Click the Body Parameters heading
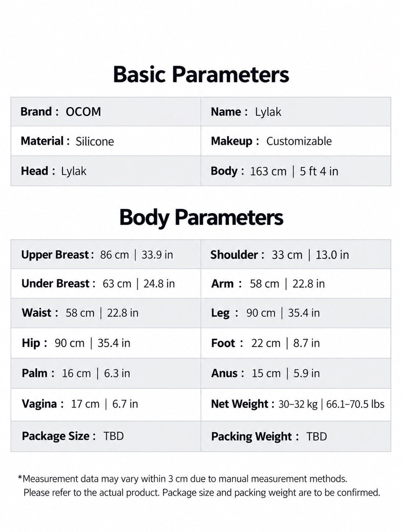The image size is (401, 532). click(201, 217)
